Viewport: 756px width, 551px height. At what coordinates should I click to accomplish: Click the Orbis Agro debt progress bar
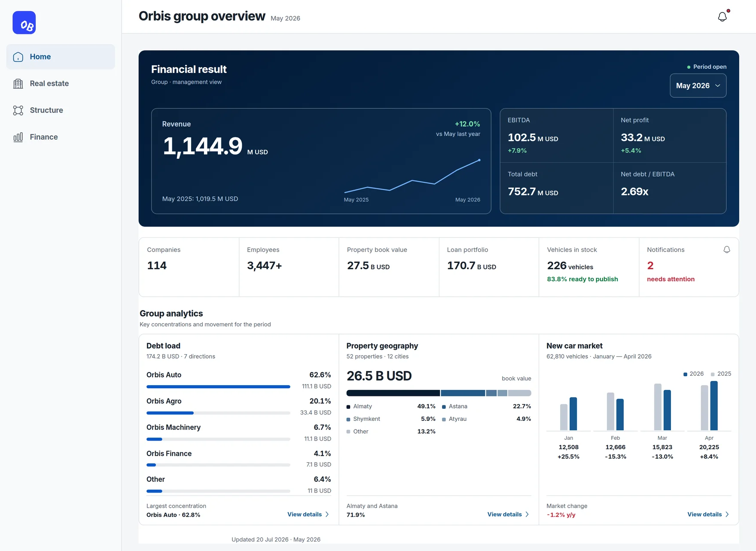tap(218, 413)
